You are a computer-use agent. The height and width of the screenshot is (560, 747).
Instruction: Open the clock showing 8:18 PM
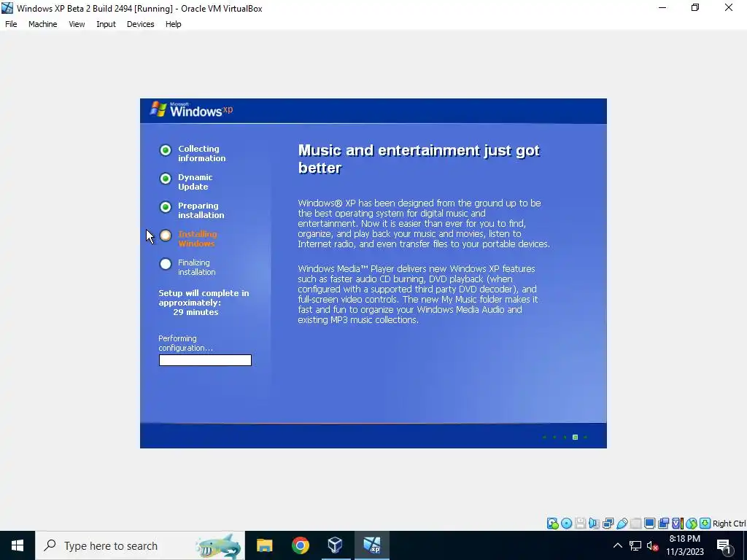point(684,545)
